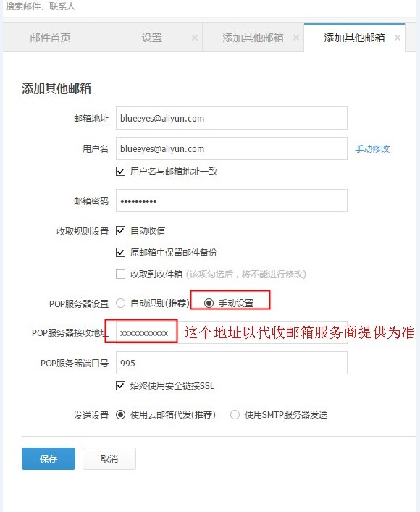The image size is (420, 512).
Task: Uncheck 用户名与邮箱地址一致 checkbox
Action: click(120, 171)
